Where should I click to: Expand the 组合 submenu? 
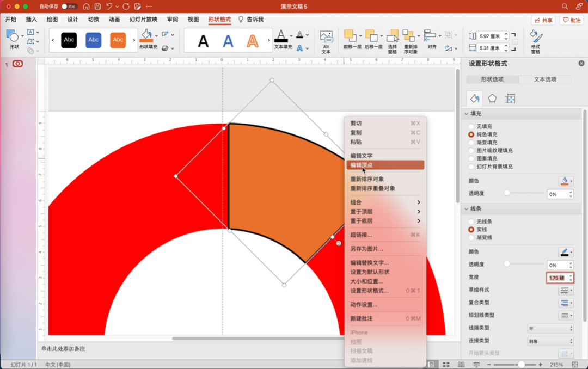click(x=385, y=202)
